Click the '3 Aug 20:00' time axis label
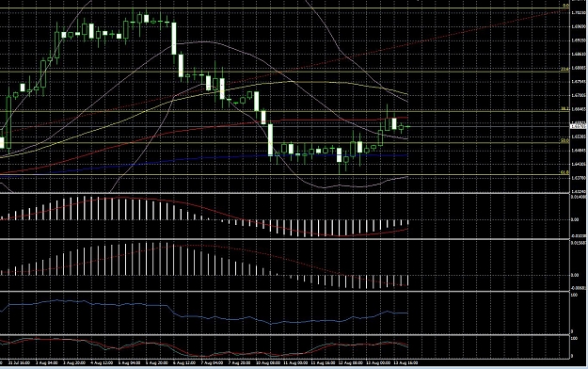The width and height of the screenshot is (588, 369). tap(74, 363)
